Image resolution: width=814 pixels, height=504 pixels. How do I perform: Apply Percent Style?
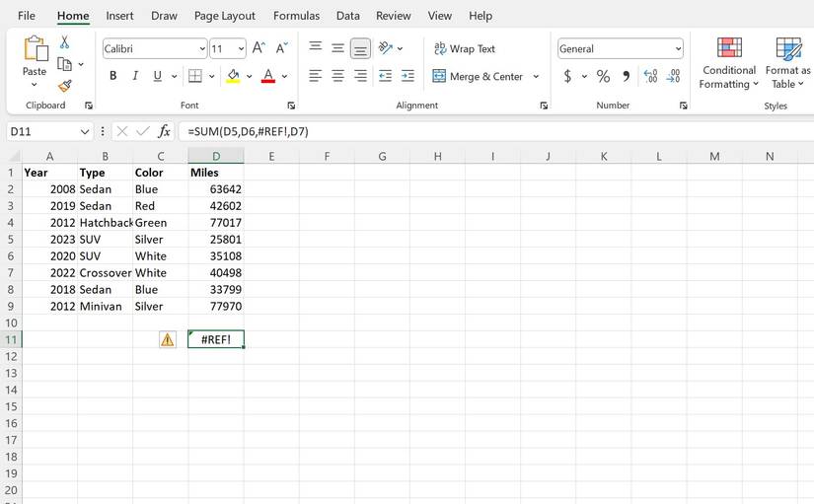pyautogui.click(x=603, y=76)
